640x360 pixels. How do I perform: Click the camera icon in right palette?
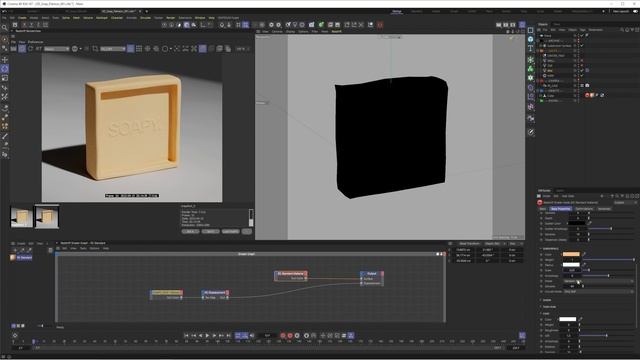click(x=531, y=119)
